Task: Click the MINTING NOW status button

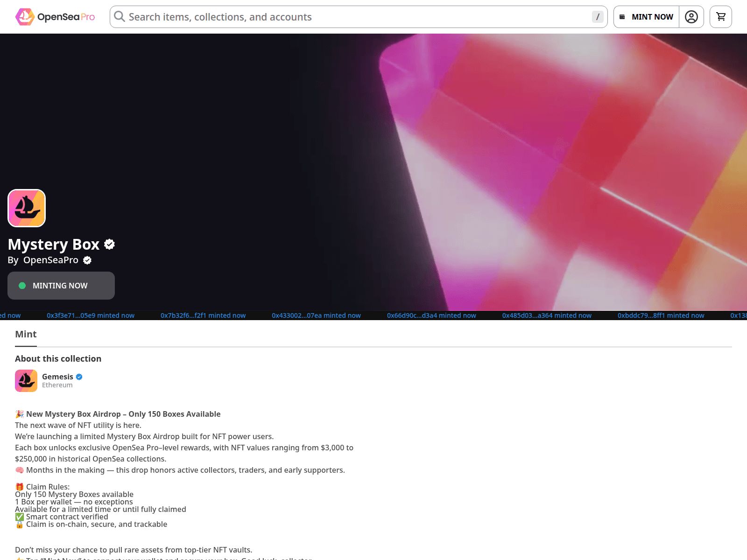Action: (x=61, y=286)
